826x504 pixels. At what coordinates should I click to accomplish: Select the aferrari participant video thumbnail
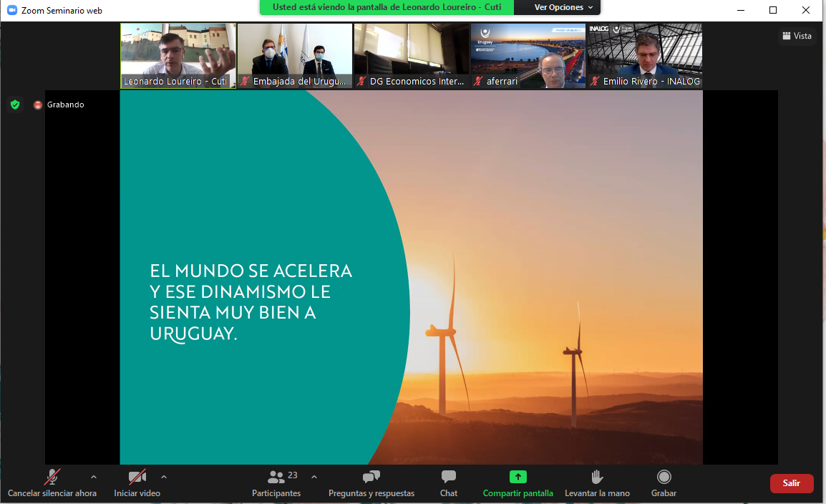coord(528,56)
